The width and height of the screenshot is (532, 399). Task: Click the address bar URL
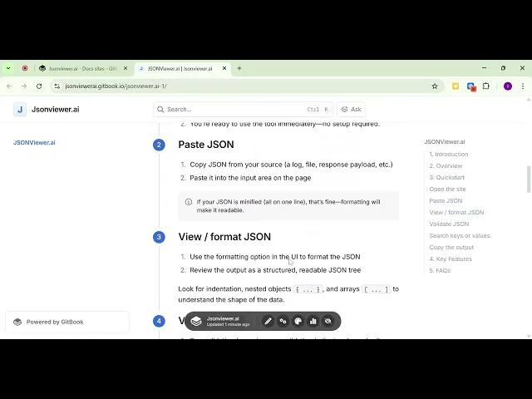116,86
